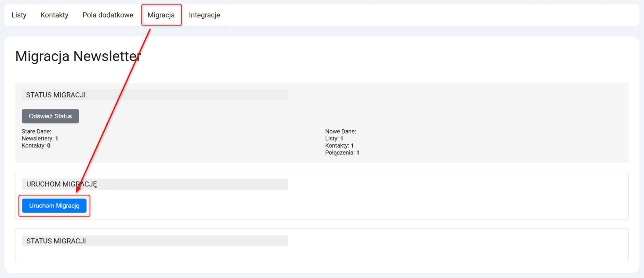Click the lower STATUS MIGRACJI section header
Viewport: 644px width, 278px height.
(56, 241)
